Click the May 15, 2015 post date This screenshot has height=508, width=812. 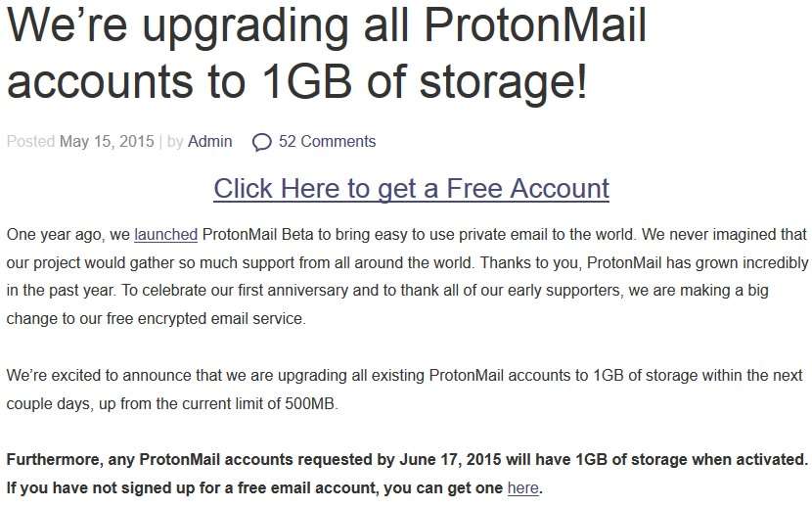107,142
